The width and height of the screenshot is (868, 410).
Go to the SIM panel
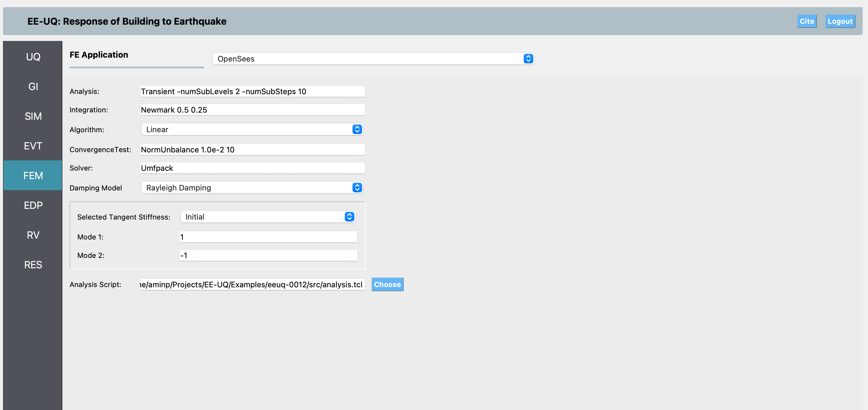(33, 116)
